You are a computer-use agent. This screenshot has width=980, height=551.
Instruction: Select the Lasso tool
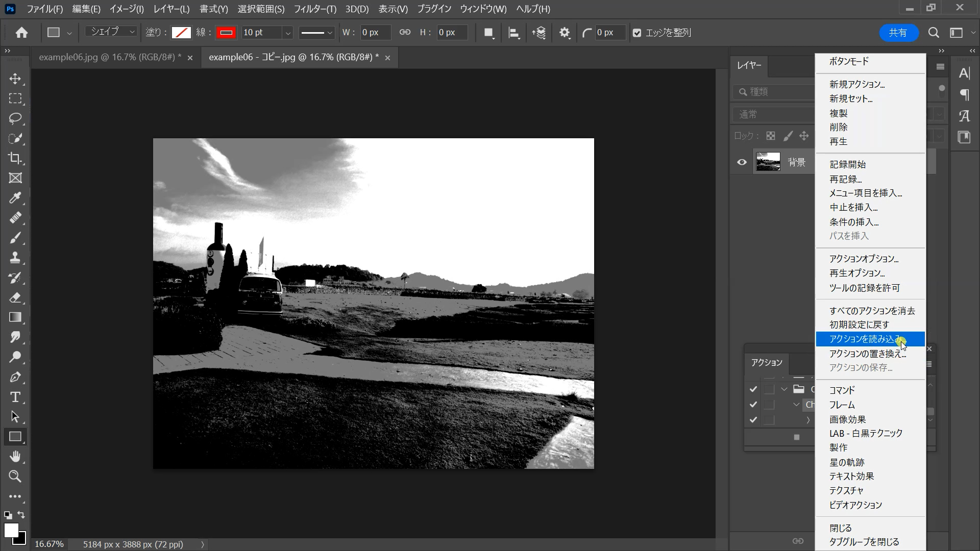[15, 118]
